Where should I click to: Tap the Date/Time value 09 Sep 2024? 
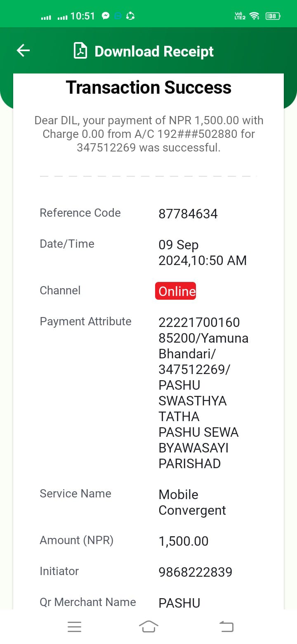203,253
